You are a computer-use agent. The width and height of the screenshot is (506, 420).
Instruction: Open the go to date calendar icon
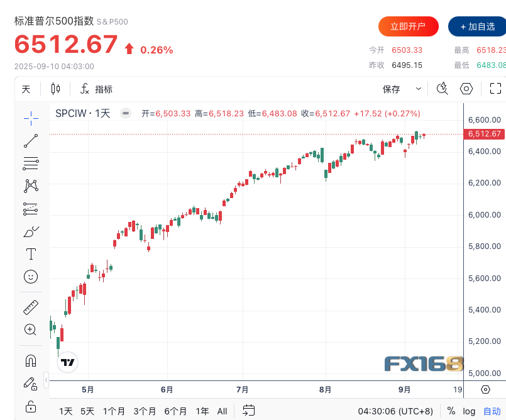[x=248, y=411]
